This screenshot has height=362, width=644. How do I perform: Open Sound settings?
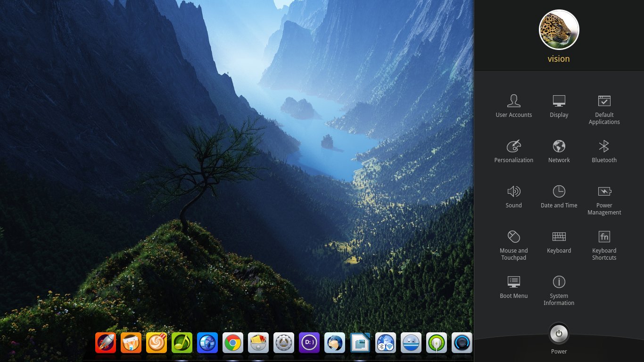(x=513, y=196)
